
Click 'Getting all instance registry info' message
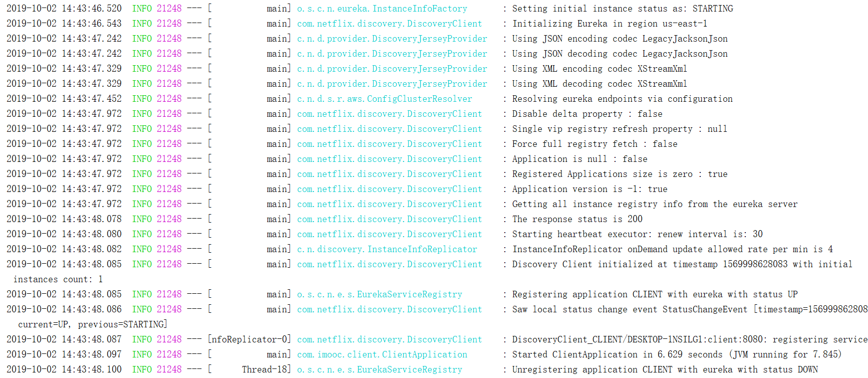click(655, 204)
